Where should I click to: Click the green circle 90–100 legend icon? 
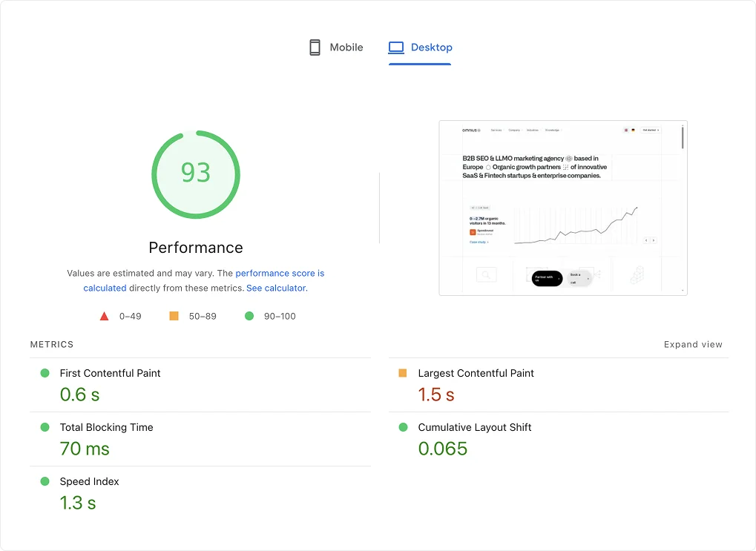249,316
